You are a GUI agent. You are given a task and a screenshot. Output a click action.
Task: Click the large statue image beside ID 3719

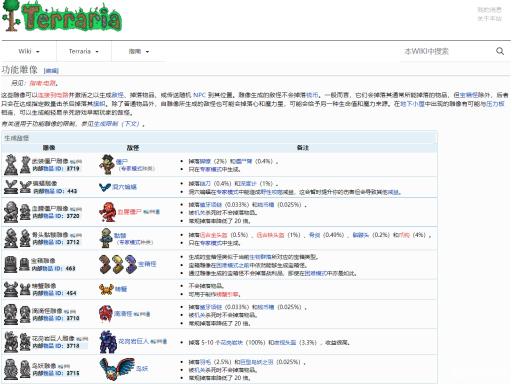[11, 165]
